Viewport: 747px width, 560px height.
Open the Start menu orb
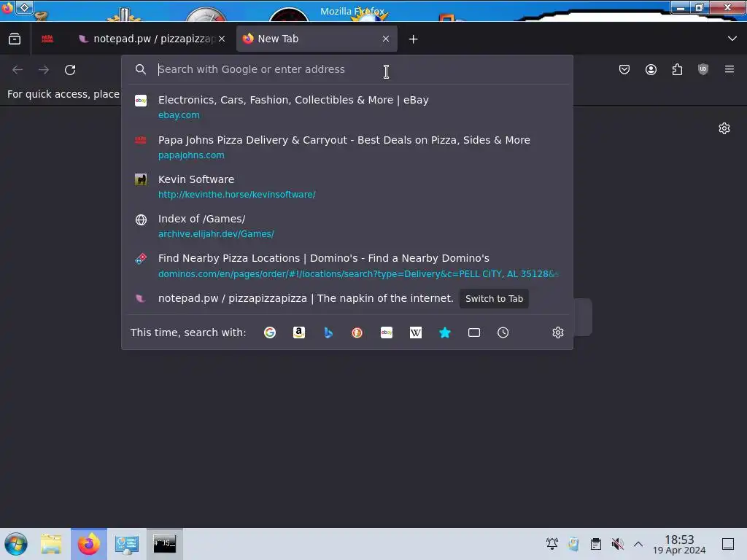[x=16, y=544]
